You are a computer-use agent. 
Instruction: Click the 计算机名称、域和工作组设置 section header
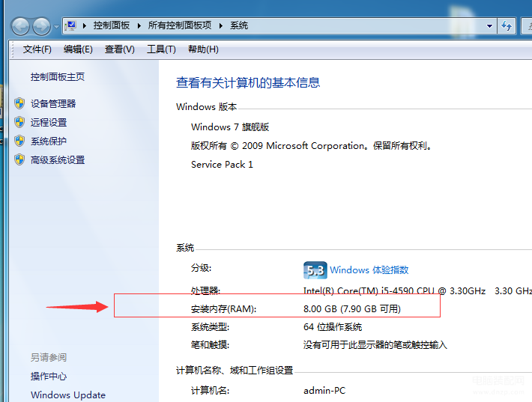[235, 370]
